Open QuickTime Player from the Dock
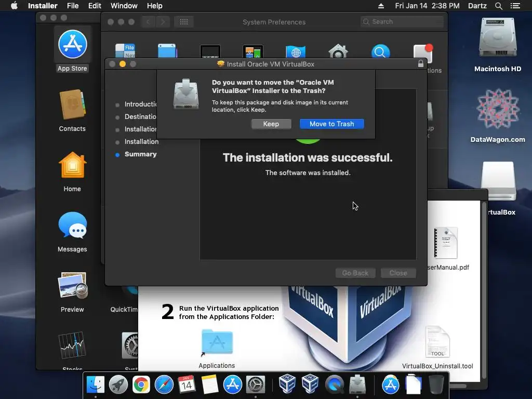This screenshot has width=532, height=399. [x=335, y=385]
